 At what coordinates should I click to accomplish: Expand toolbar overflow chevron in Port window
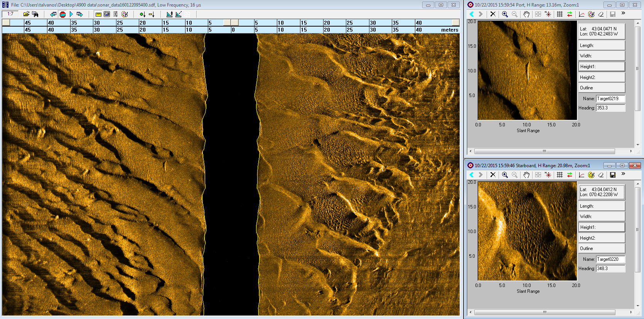(623, 13)
